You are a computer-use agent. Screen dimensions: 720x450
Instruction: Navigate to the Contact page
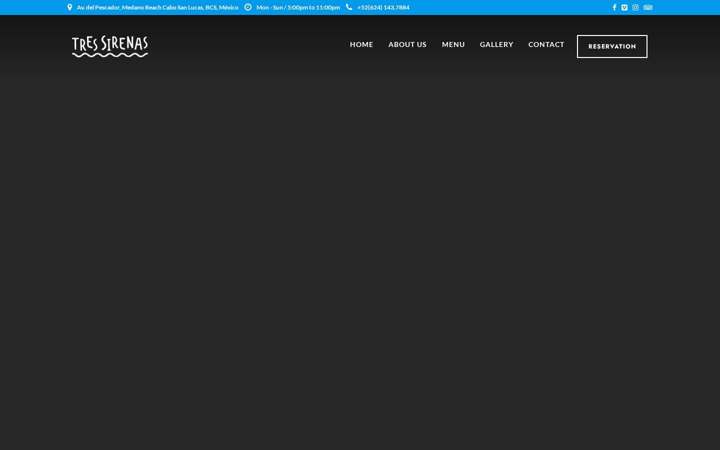(546, 45)
